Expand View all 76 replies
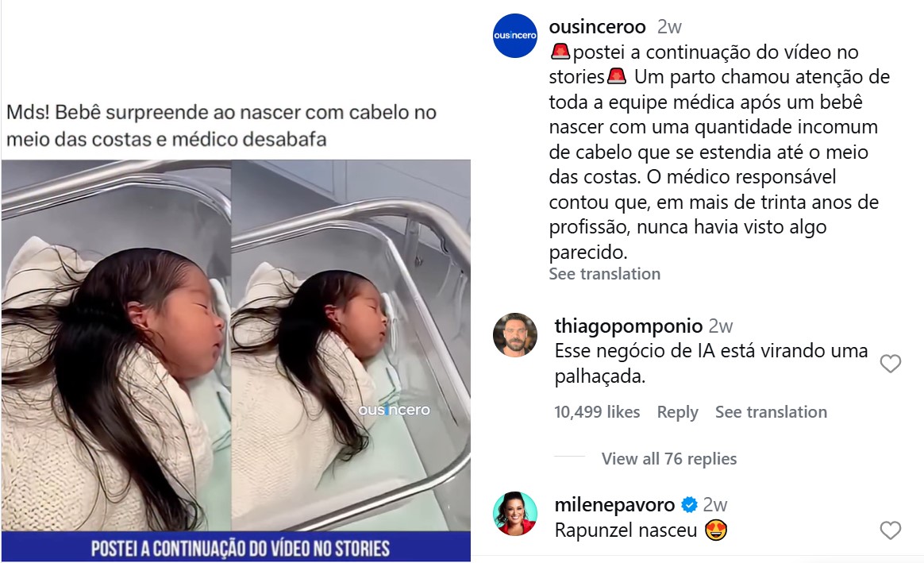This screenshot has height=563, width=924. (x=669, y=459)
